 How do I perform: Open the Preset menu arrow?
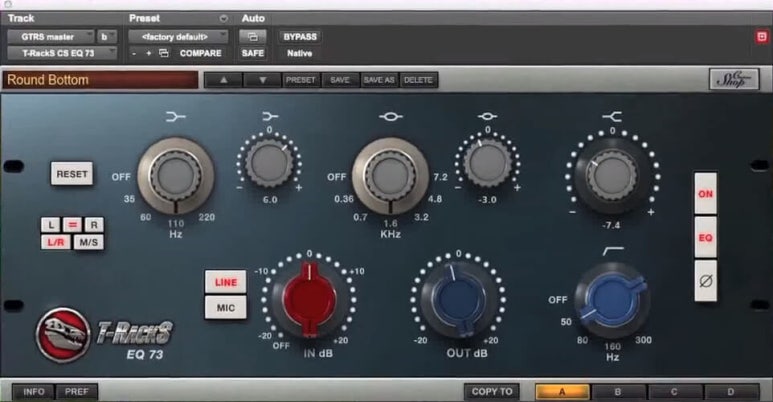[223, 18]
